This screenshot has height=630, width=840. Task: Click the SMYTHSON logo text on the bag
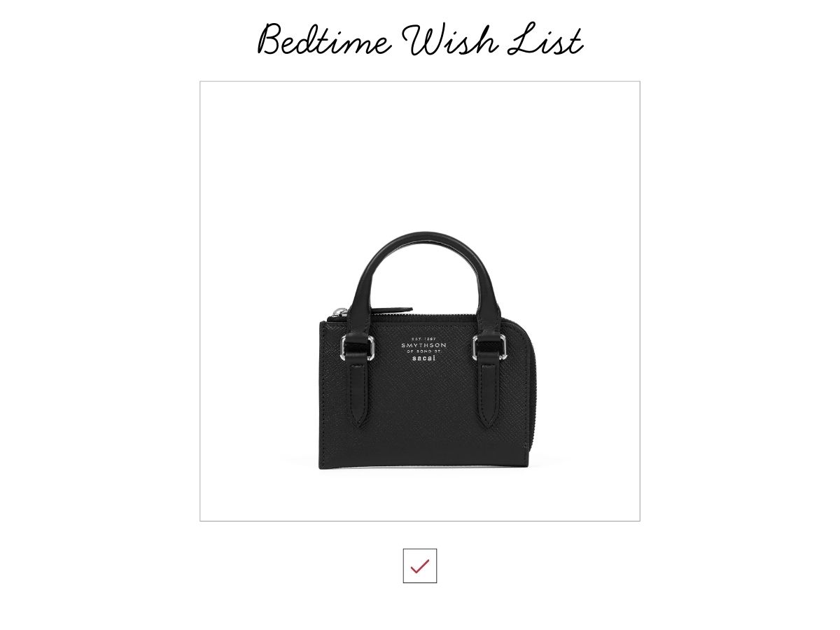coord(423,345)
